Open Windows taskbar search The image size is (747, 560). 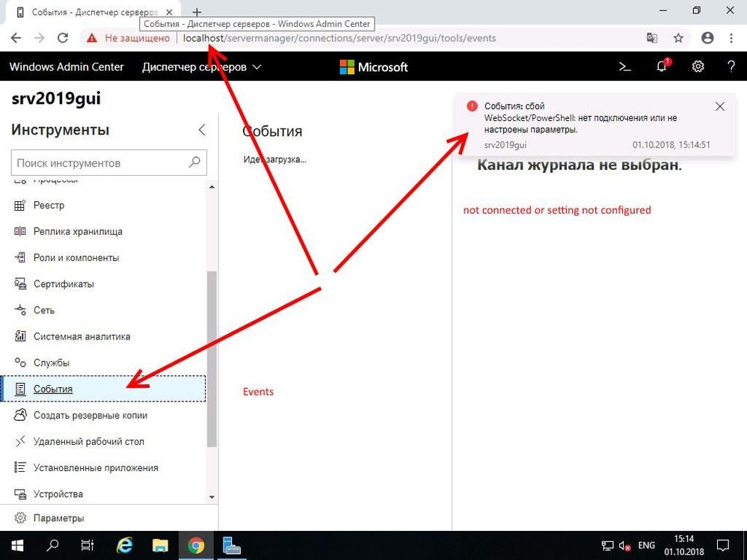(x=52, y=546)
